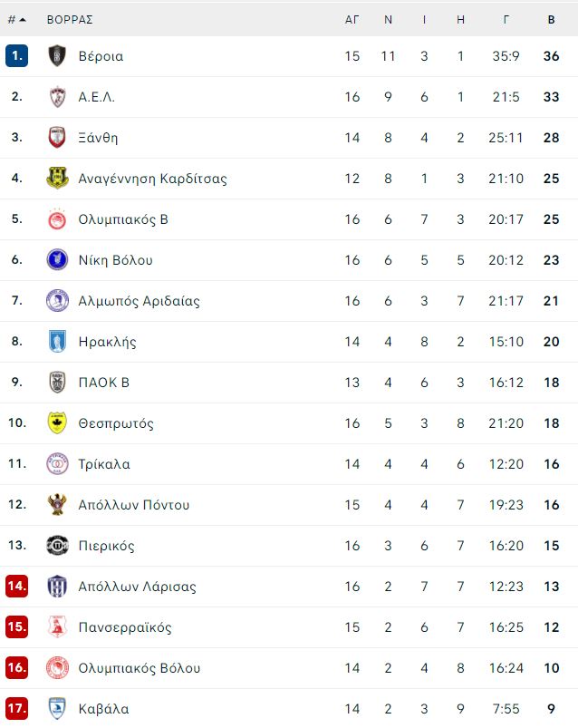Click the Θεσπρωτός yellow badge
The image size is (578, 728).
click(57, 423)
